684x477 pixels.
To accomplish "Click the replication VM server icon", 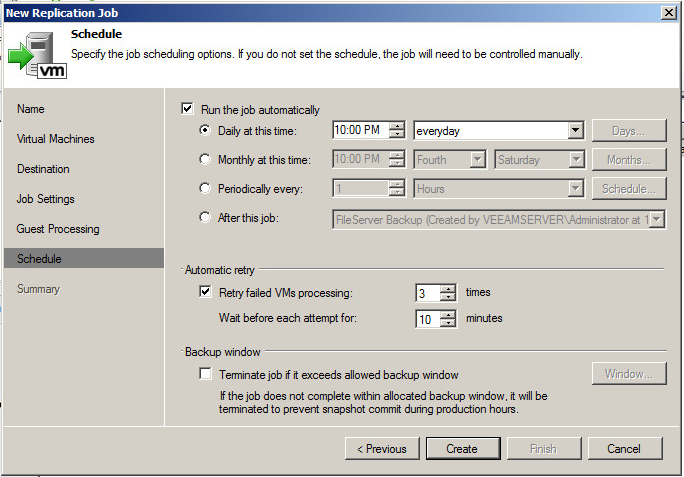I will click(x=38, y=55).
